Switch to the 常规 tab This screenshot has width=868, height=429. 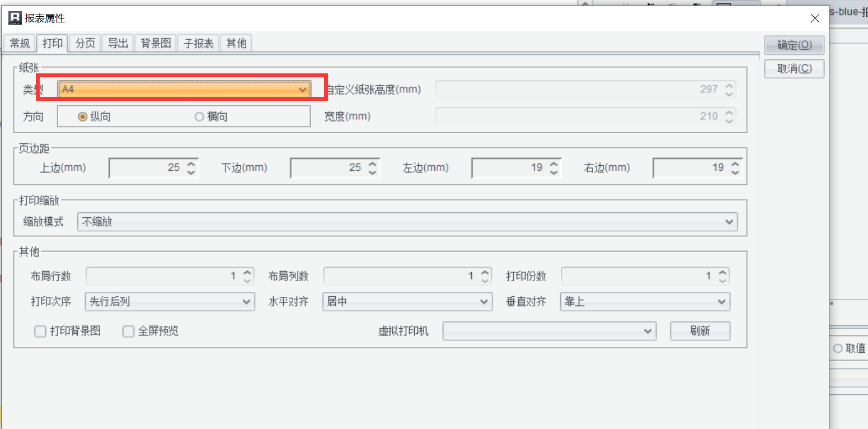(x=20, y=43)
